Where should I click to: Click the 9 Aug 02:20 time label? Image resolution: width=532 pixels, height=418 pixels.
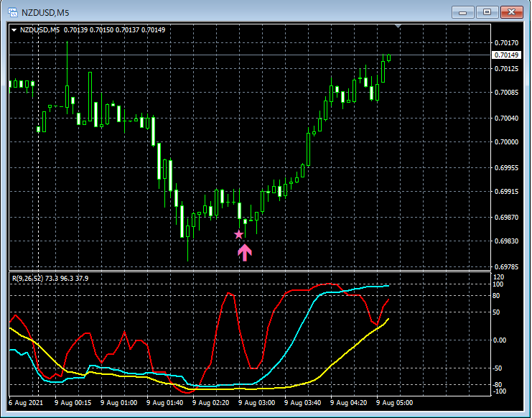210,403
